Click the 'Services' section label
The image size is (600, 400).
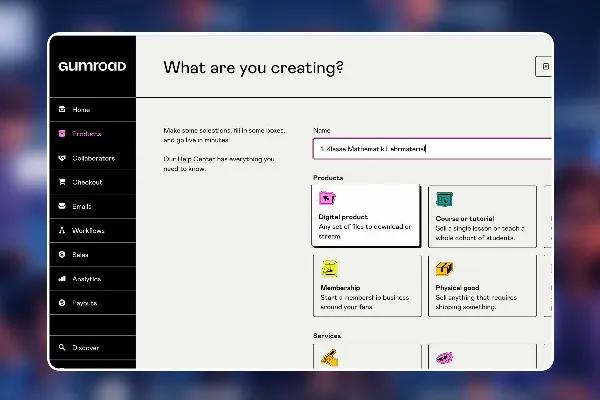tap(327, 336)
